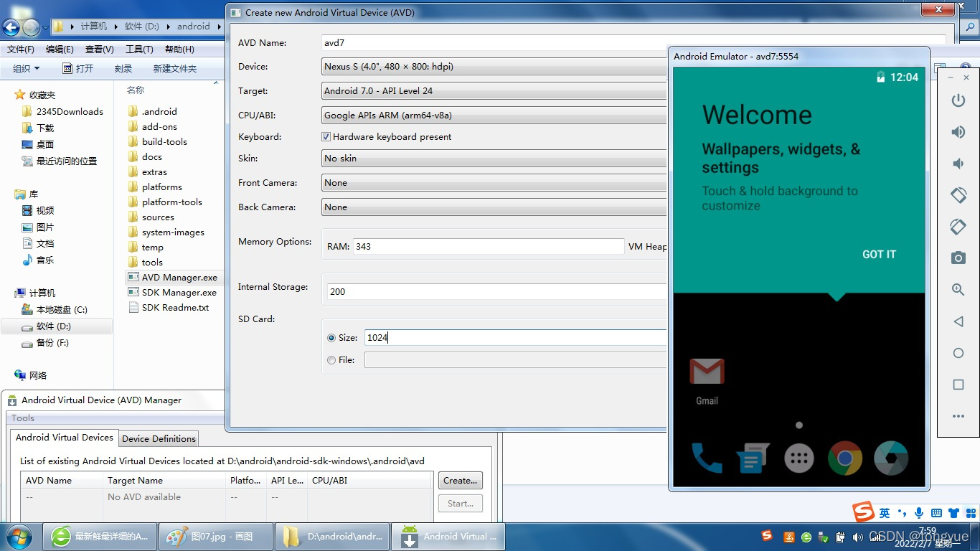This screenshot has width=980, height=551.
Task: Launch Chrome browser in emulator dock
Action: pyautogui.click(x=845, y=458)
